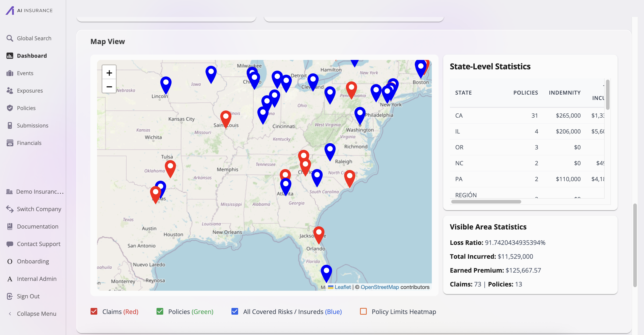The image size is (644, 335).
Task: Click the Submissions clipboard icon
Action: click(x=9, y=125)
